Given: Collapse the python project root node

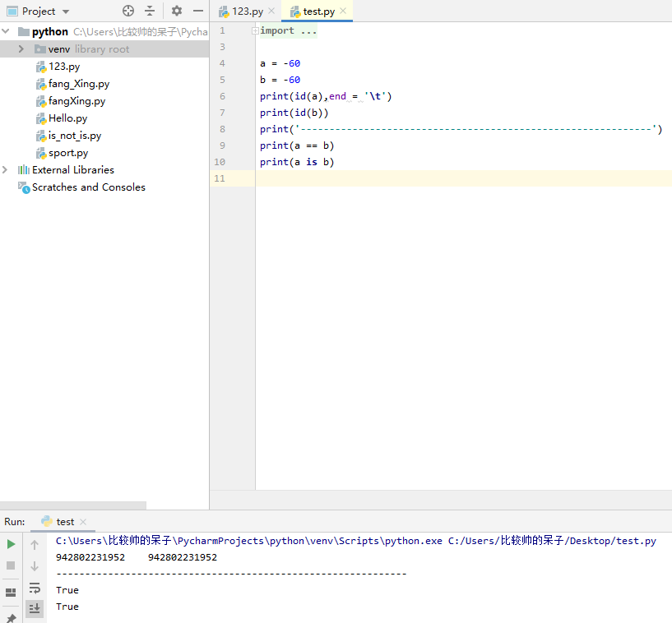Looking at the screenshot, I should point(6,31).
